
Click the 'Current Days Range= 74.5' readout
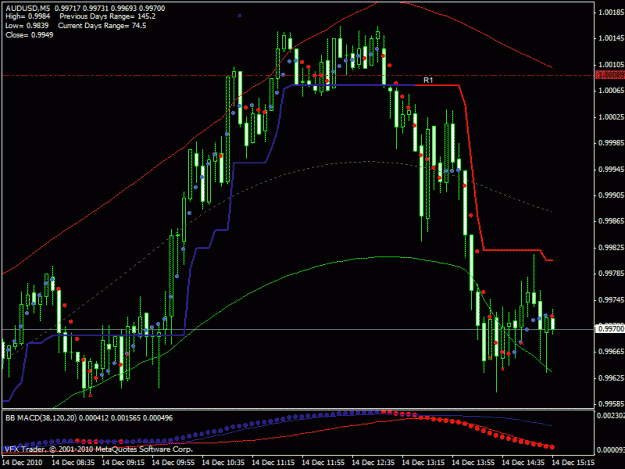(102, 26)
